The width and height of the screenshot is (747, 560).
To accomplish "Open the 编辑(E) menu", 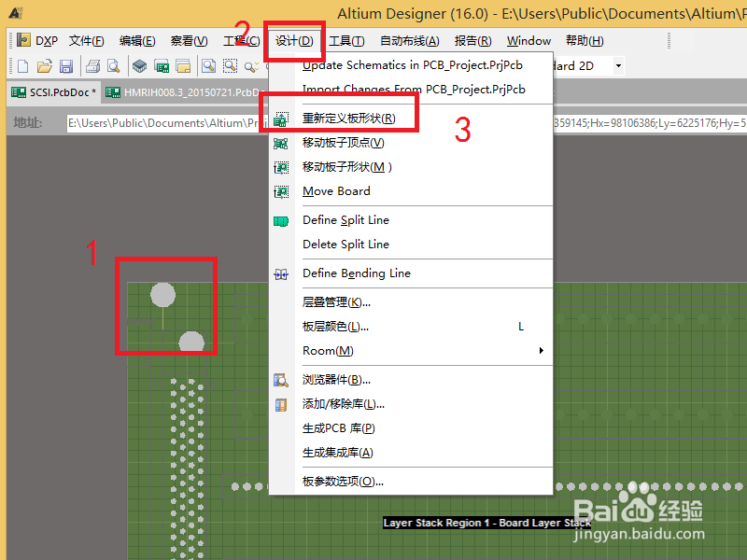I will [137, 41].
